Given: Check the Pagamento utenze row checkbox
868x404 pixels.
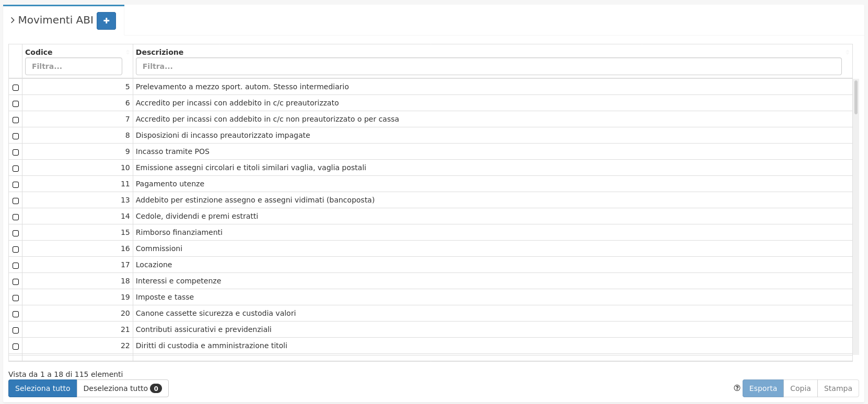Looking at the screenshot, I should (x=16, y=185).
